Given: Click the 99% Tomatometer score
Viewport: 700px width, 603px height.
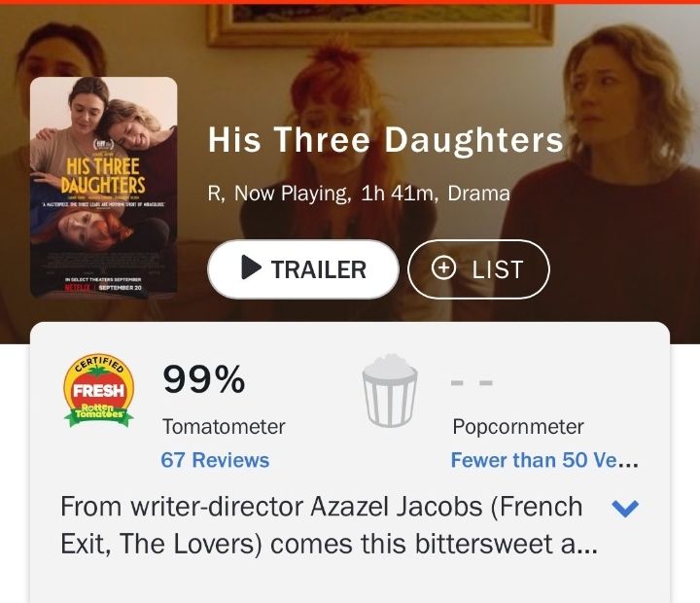Looking at the screenshot, I should coord(204,379).
